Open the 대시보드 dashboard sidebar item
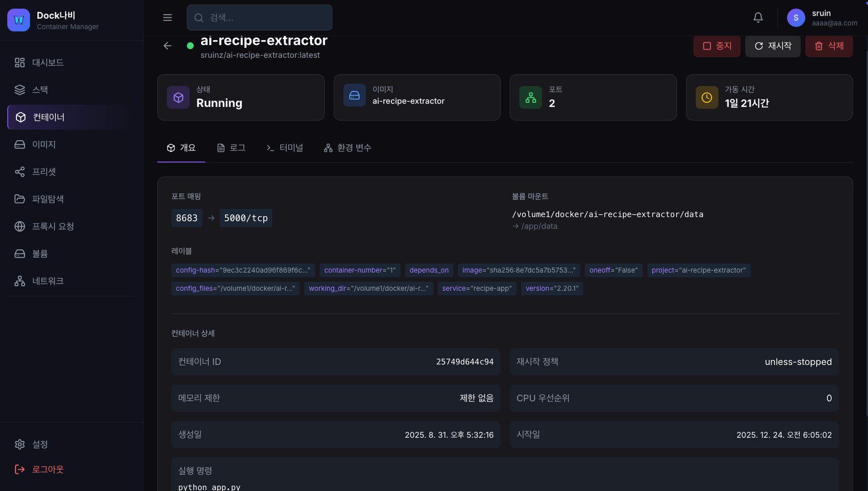The width and height of the screenshot is (868, 491). pos(47,62)
